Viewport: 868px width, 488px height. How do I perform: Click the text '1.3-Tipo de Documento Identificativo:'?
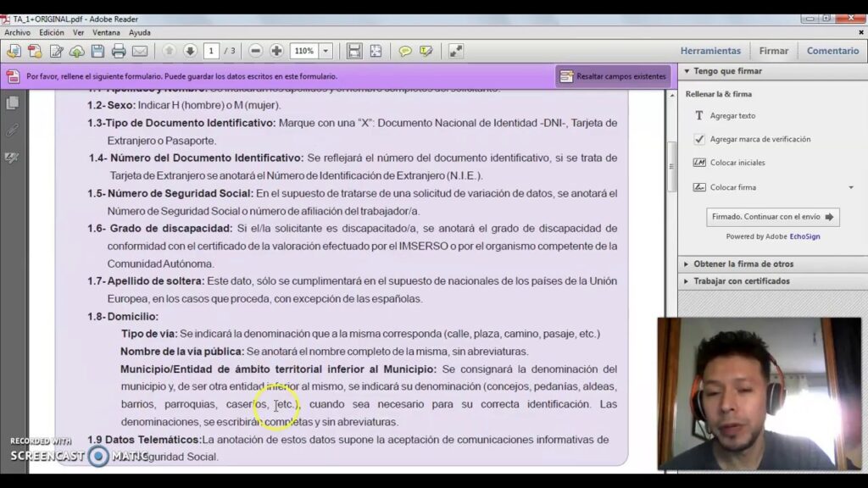click(x=181, y=123)
